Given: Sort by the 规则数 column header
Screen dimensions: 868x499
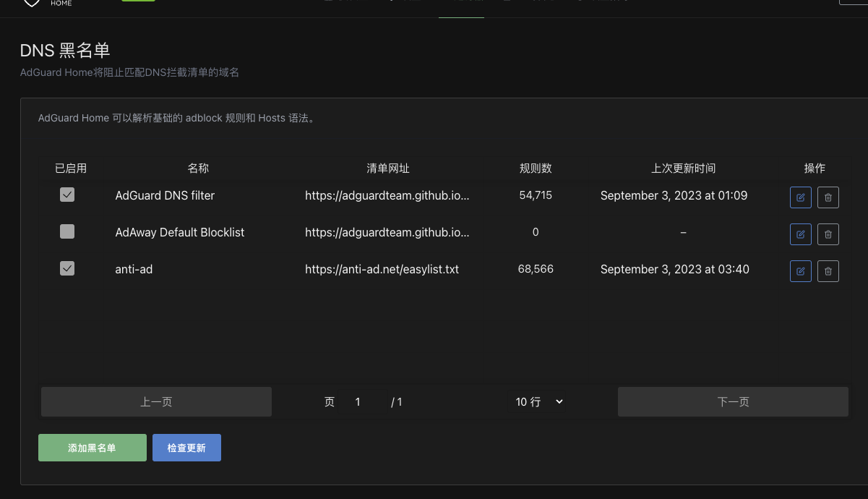Looking at the screenshot, I should 536,168.
